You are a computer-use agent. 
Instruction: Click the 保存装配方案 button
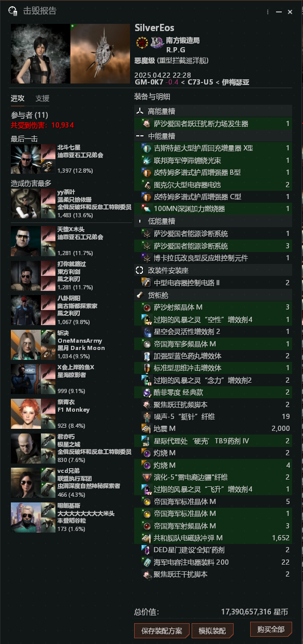coord(162,631)
